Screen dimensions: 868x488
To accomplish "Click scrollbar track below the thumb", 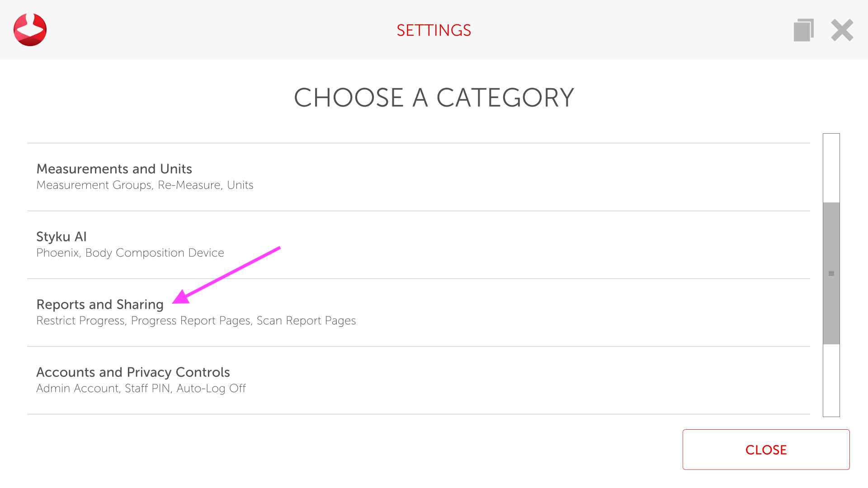I will tap(831, 380).
